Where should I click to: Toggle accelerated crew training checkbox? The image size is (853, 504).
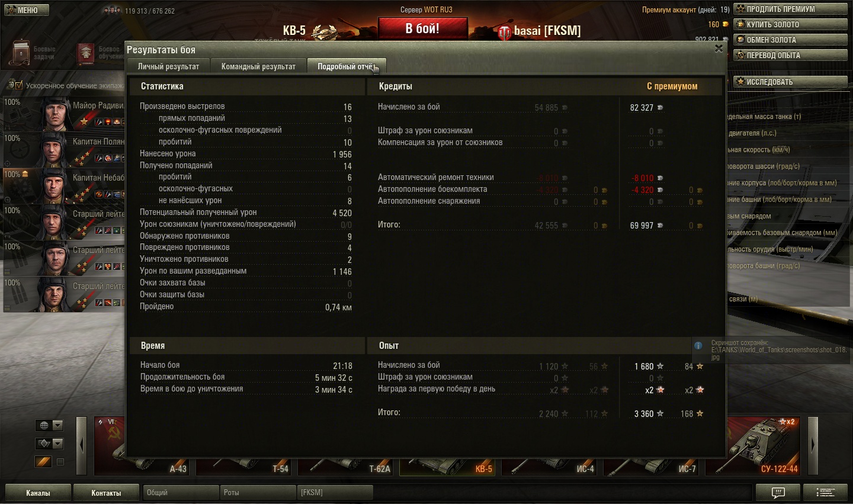click(x=19, y=85)
